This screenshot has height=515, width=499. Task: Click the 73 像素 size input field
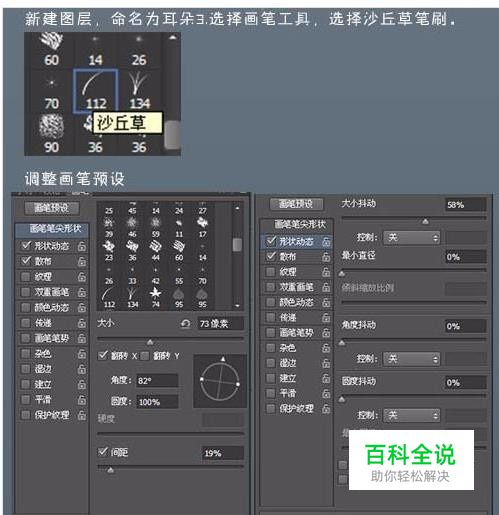[x=221, y=324]
